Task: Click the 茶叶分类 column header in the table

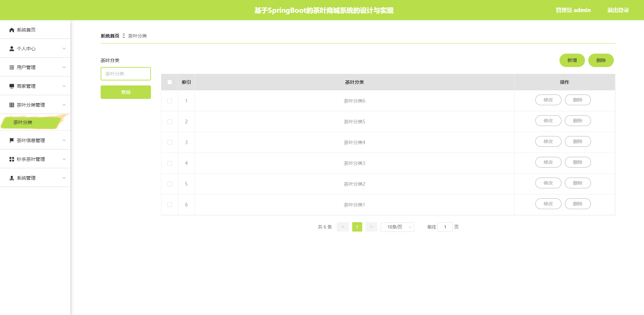Action: (355, 82)
